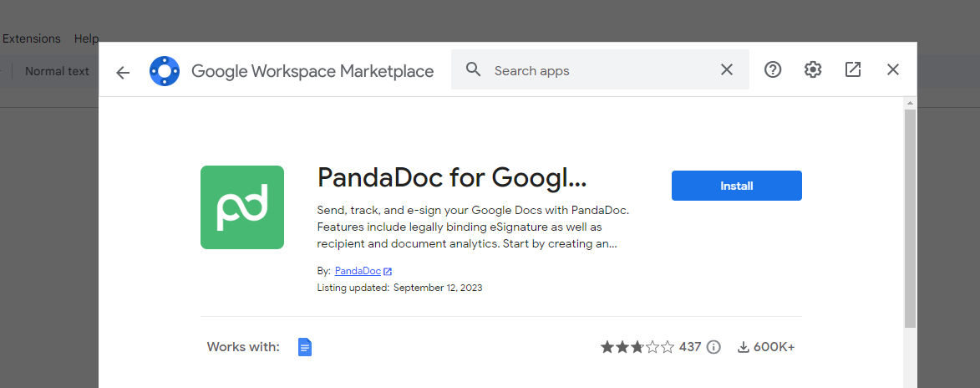Click the PandaDoc green app logo

pos(242,207)
